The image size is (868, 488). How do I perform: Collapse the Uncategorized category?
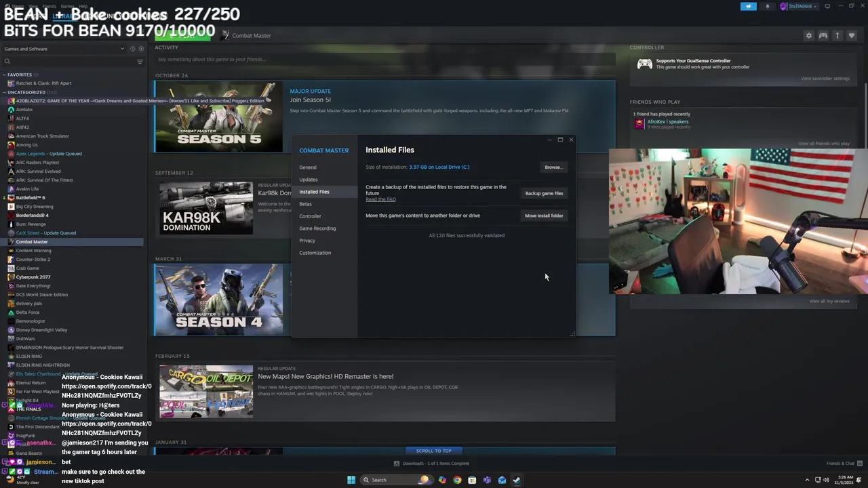click(5, 92)
